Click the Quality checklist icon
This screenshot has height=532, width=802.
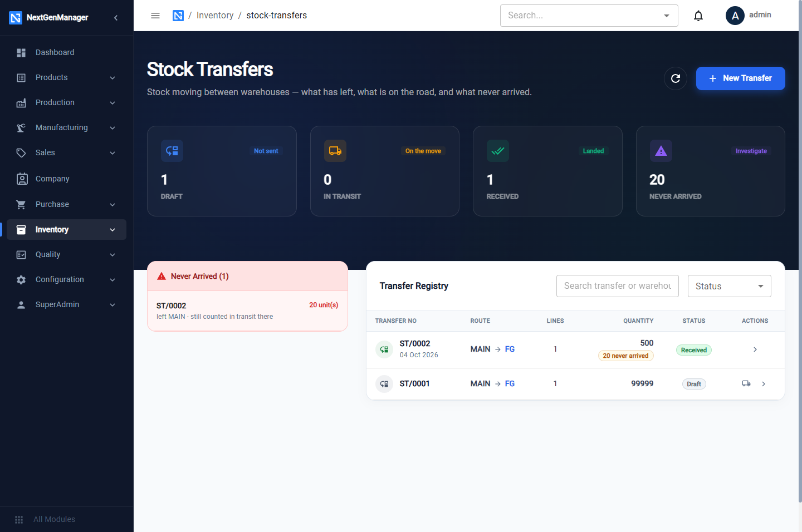tap(21, 254)
